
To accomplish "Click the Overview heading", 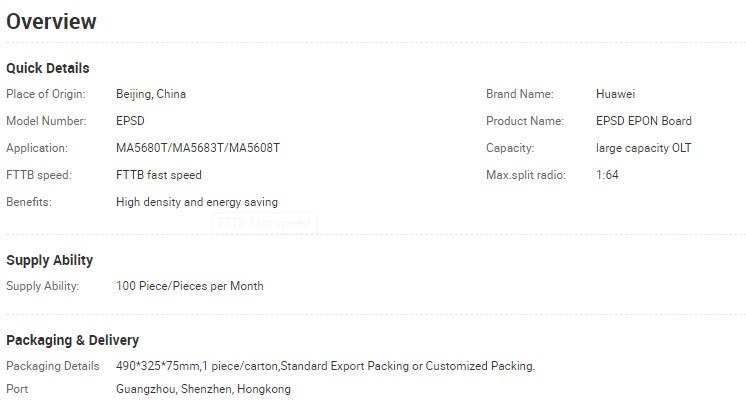I will point(51,22).
